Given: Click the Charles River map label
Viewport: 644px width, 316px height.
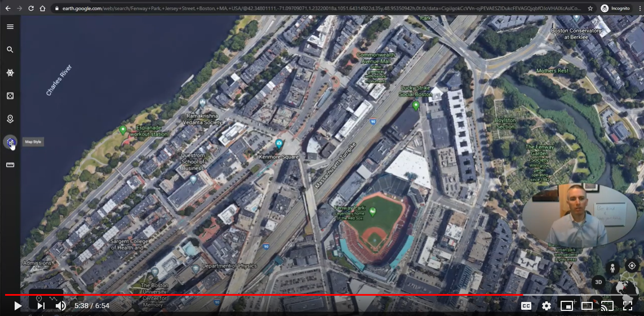Looking at the screenshot, I should point(59,80).
